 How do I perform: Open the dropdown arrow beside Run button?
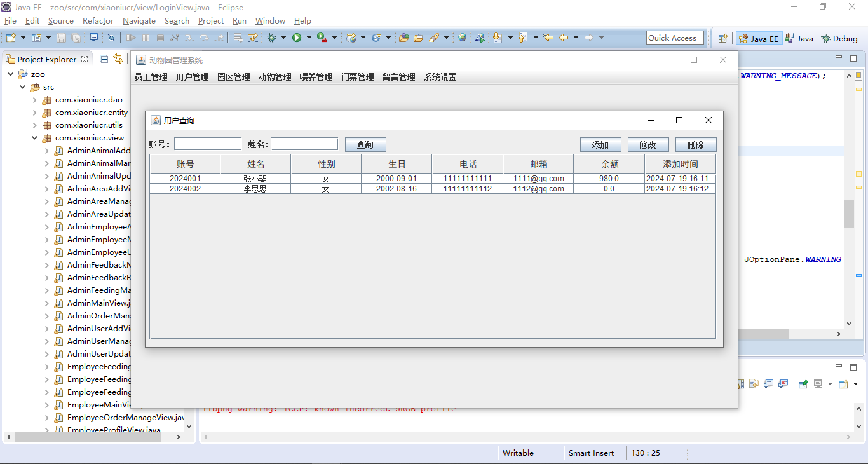[x=309, y=38]
